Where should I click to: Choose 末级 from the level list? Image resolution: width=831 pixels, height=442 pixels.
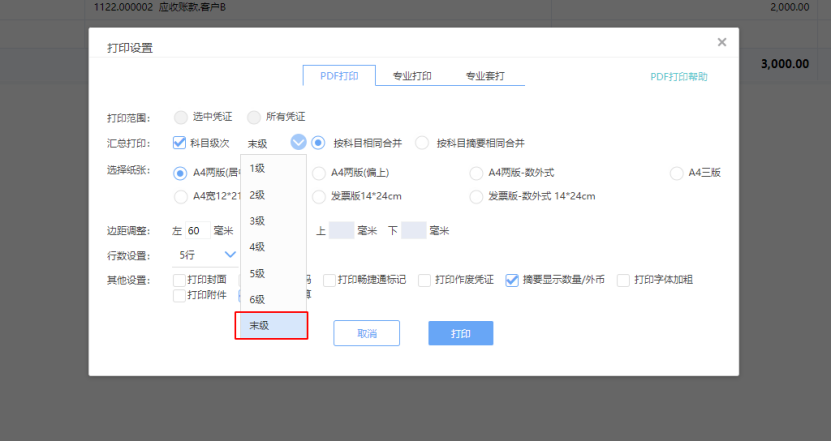click(x=273, y=325)
